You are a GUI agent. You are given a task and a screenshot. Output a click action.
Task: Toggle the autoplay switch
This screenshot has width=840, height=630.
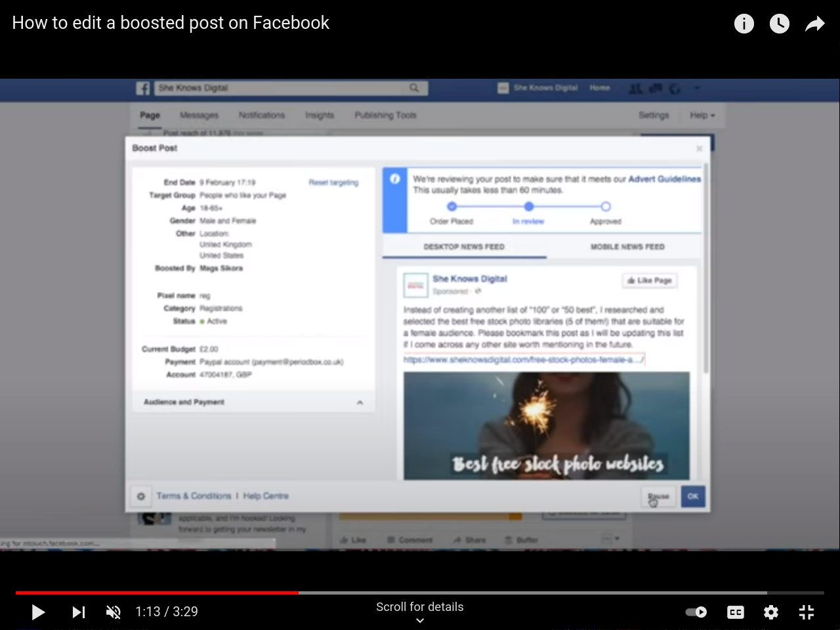point(696,612)
